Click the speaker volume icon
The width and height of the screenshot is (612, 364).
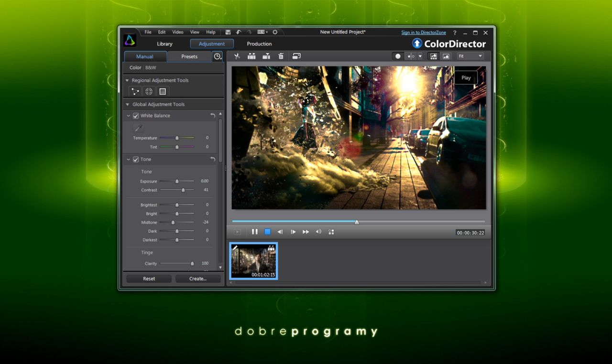[318, 232]
